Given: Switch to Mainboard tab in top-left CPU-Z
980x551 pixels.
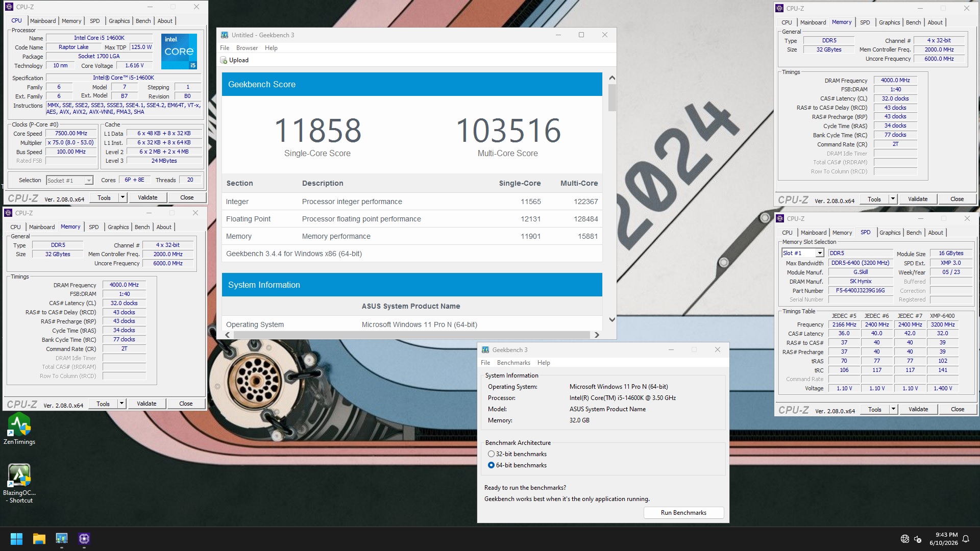Looking at the screenshot, I should 43,21.
